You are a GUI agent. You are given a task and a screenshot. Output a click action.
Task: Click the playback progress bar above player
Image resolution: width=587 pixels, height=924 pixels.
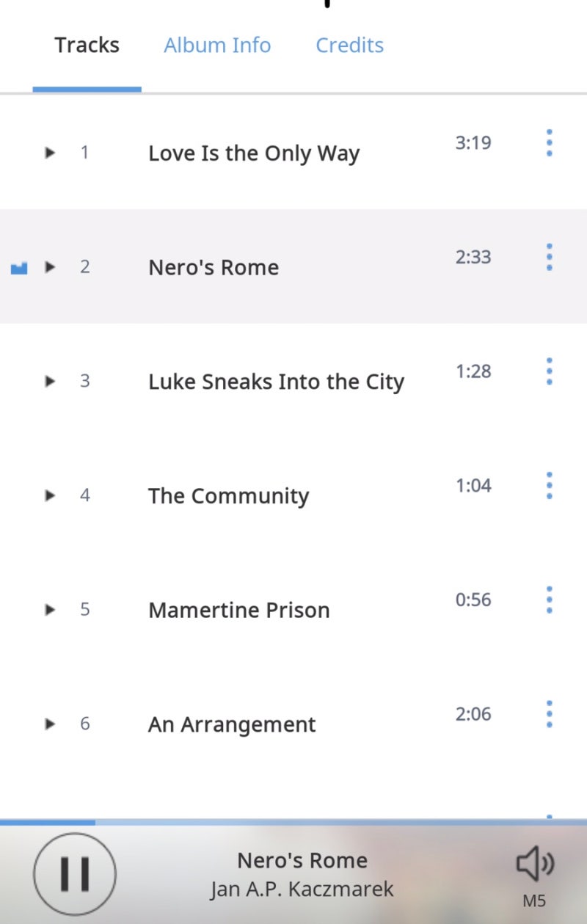293,823
